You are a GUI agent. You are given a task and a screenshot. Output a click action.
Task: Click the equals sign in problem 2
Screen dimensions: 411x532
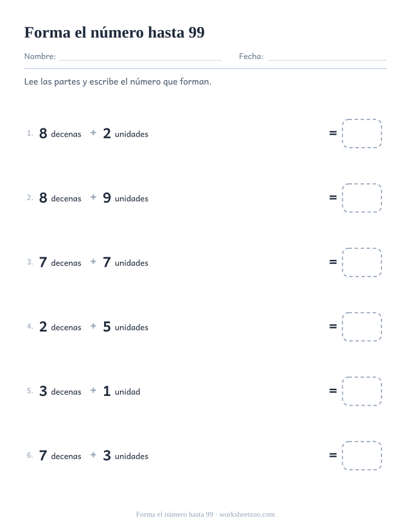[333, 198]
